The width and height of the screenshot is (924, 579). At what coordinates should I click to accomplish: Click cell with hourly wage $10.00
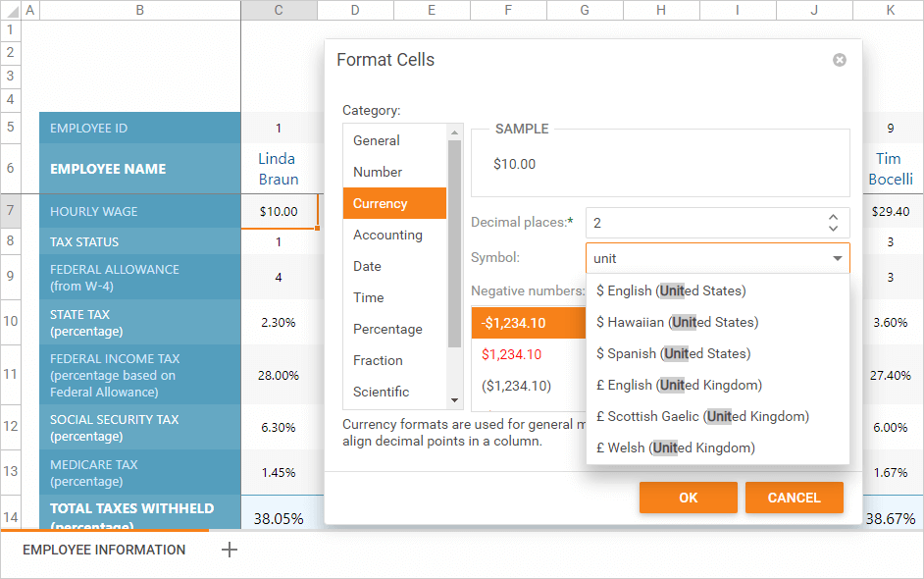(x=279, y=211)
